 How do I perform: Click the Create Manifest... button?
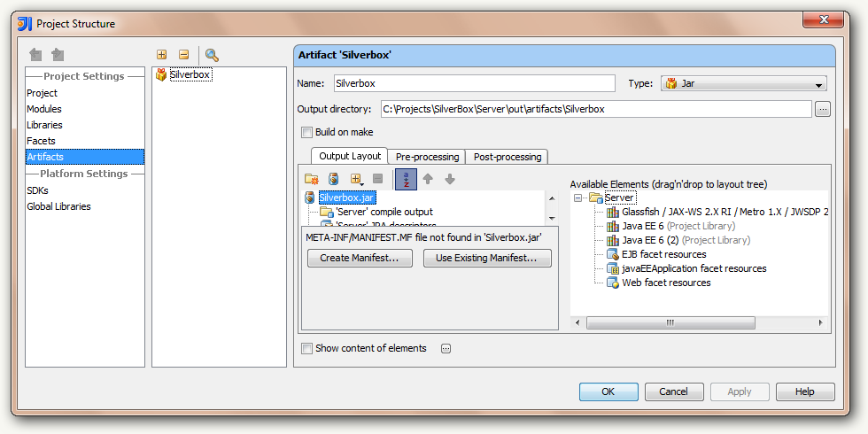tap(360, 258)
